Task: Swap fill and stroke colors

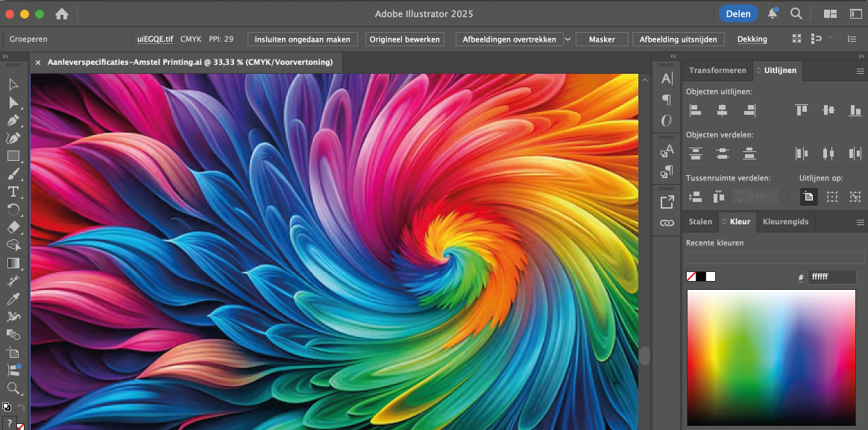Action: (20, 407)
